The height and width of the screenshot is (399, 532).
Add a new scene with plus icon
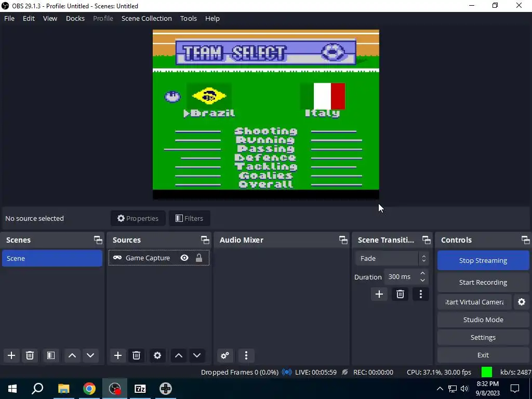click(x=11, y=355)
